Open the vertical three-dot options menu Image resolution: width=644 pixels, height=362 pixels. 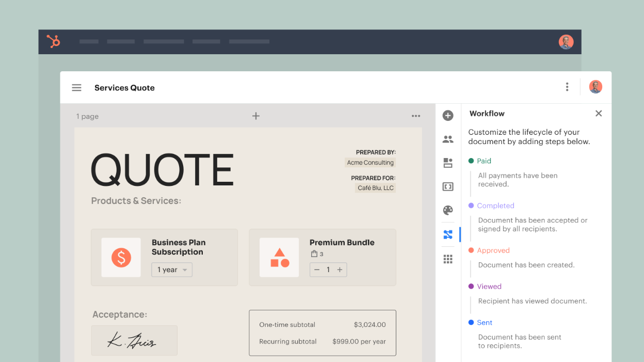[x=567, y=87]
